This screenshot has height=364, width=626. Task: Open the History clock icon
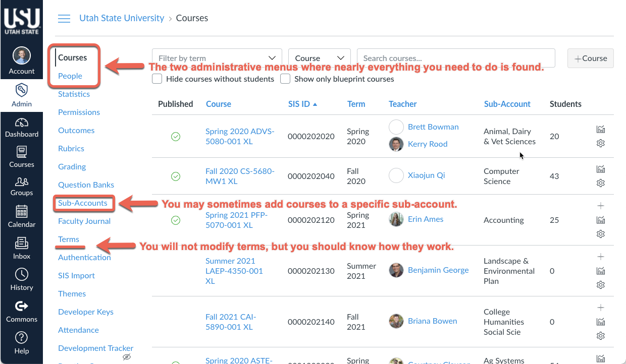22,274
